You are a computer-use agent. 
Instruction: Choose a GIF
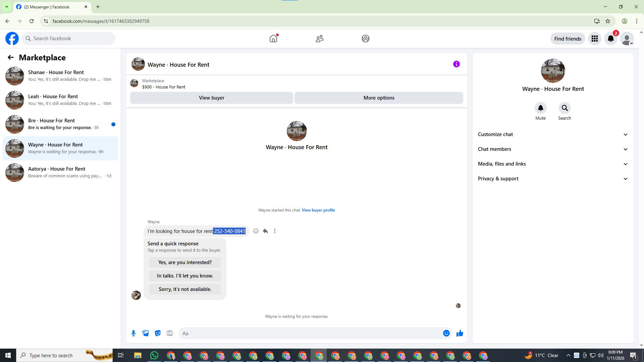click(x=170, y=333)
